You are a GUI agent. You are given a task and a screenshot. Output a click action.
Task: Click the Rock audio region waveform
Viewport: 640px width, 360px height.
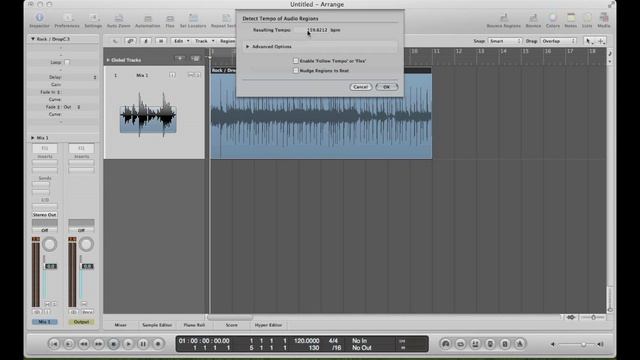(321, 116)
